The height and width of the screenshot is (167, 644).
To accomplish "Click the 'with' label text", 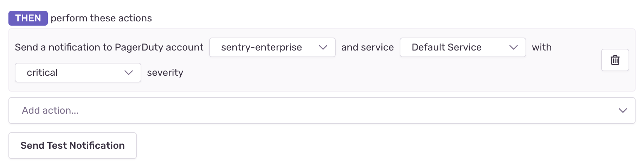I will tap(541, 47).
